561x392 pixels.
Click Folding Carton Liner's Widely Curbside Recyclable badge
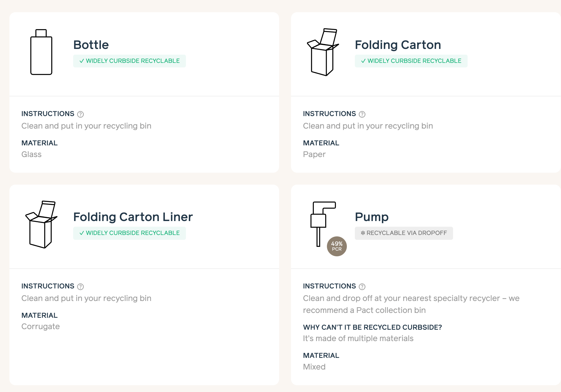(130, 233)
